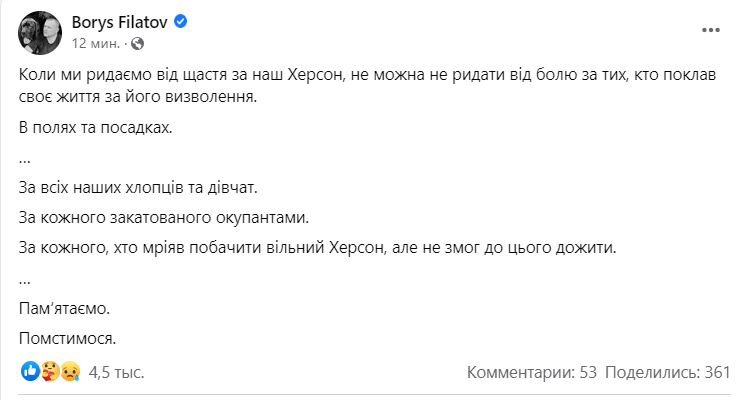Open 'Комментарии: 53' comments
Viewport: 745px width, 400px height.
(x=531, y=373)
